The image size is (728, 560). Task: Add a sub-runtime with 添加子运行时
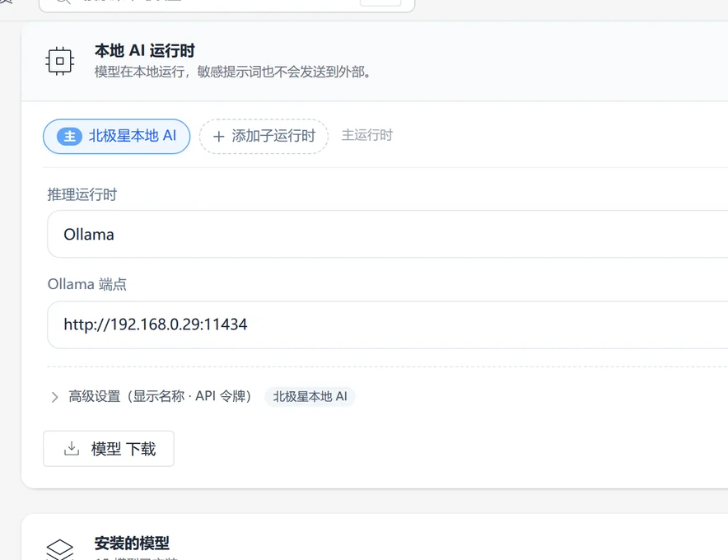(264, 137)
